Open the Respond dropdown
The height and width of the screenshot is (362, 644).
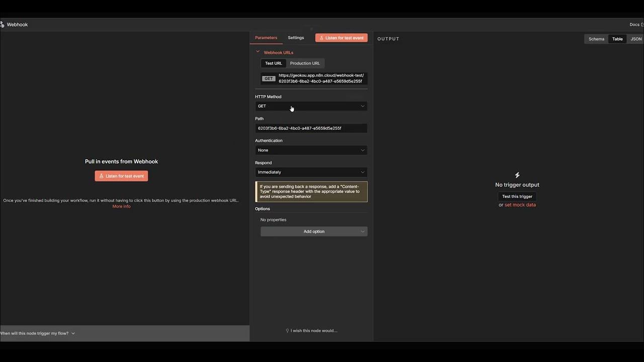[311, 172]
